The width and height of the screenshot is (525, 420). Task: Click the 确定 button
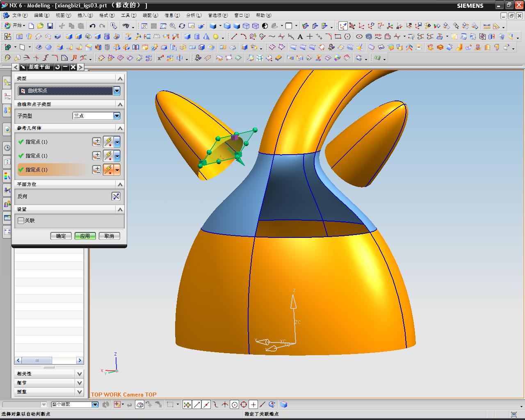(61, 236)
